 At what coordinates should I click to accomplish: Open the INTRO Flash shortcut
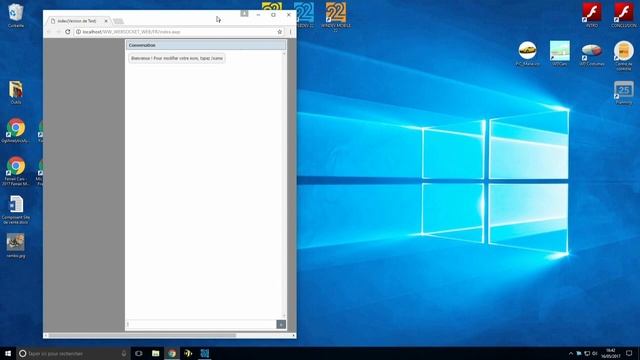coord(592,15)
